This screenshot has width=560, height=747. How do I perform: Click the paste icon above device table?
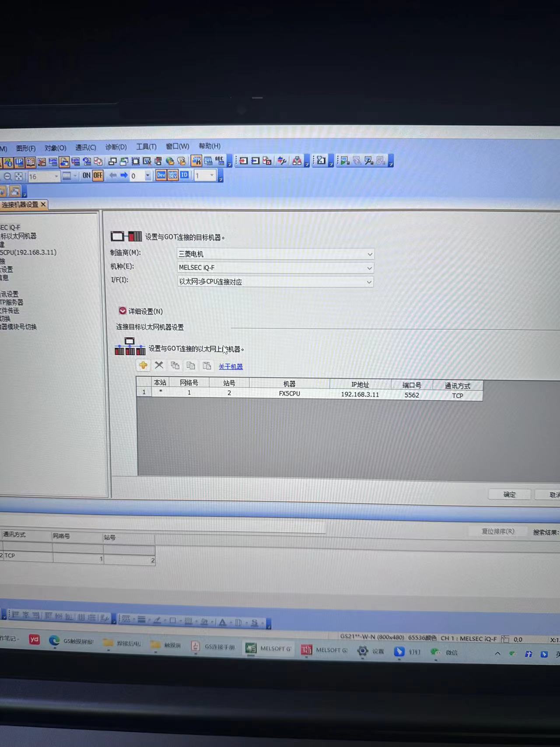click(207, 366)
